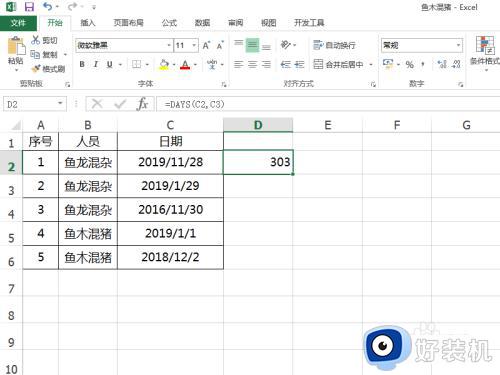Apply cell borders with the borders icon
This screenshot has height=375, width=500.
(136, 64)
